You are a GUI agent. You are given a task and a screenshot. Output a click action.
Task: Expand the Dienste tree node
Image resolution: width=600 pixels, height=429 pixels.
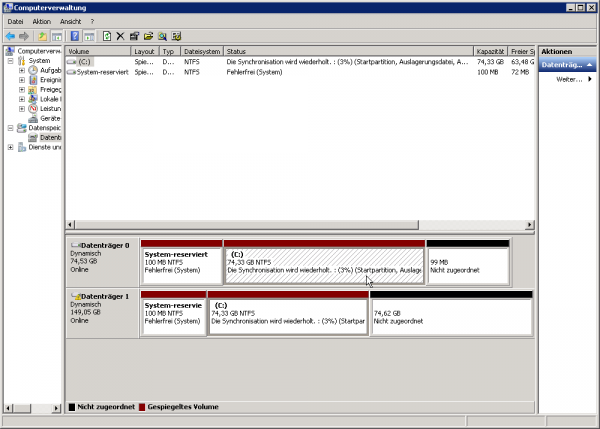(x=10, y=147)
